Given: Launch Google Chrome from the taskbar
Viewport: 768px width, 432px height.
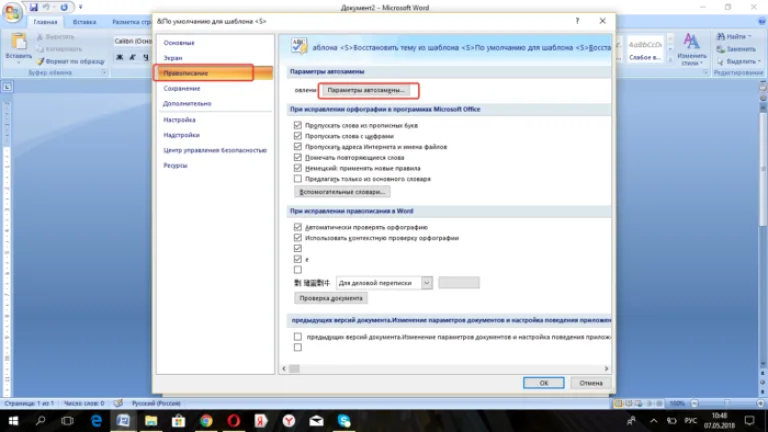Looking at the screenshot, I should coord(206,421).
